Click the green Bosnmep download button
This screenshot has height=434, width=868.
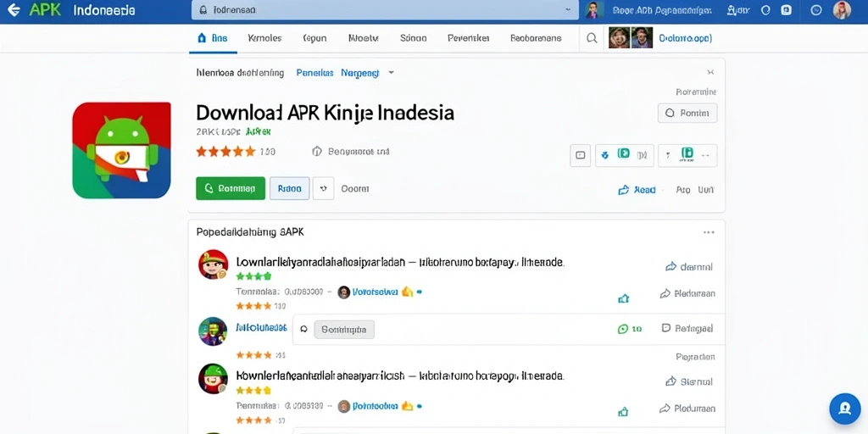(231, 188)
